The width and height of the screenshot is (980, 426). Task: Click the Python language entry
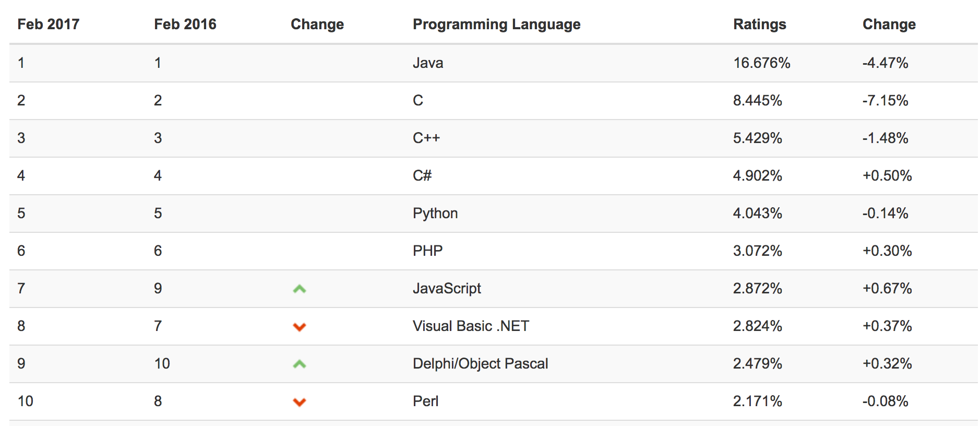point(435,213)
